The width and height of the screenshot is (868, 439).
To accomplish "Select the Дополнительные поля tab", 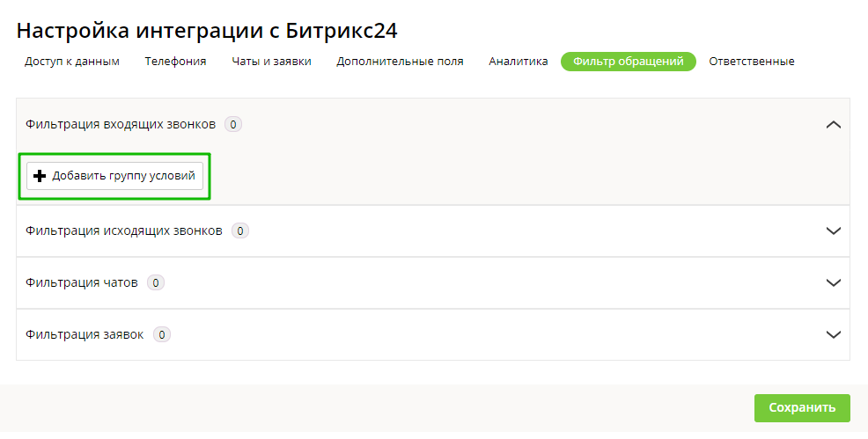I will coord(400,62).
